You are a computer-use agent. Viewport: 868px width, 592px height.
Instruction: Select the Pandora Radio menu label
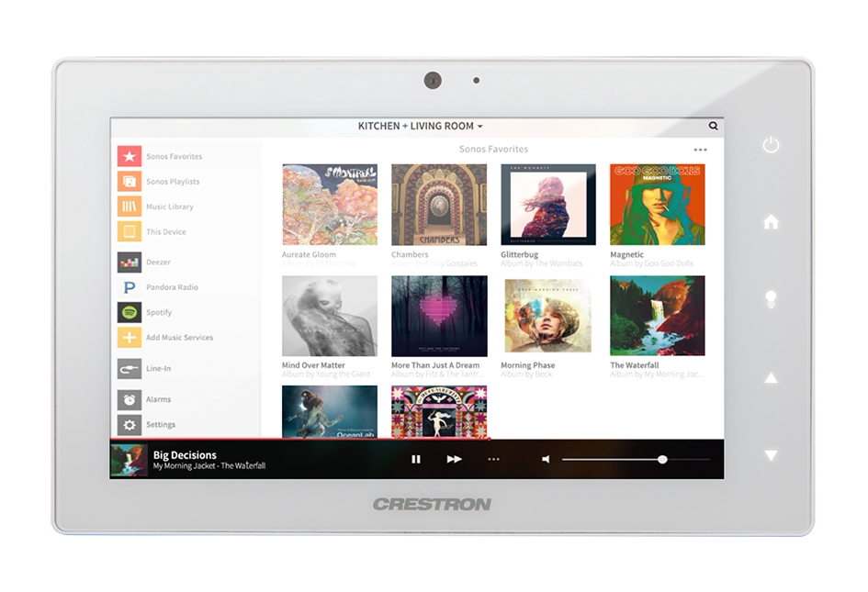point(172,287)
